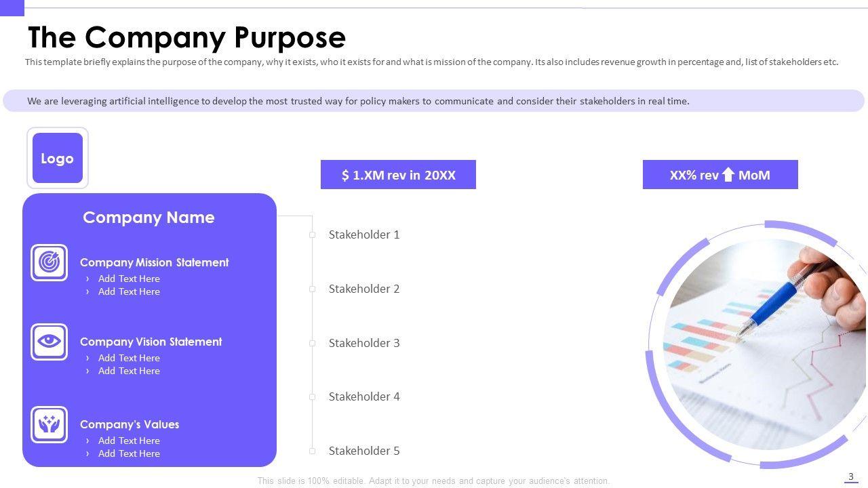The width and height of the screenshot is (868, 488).
Task: Click the target mission statement icon
Action: pyautogui.click(x=49, y=262)
